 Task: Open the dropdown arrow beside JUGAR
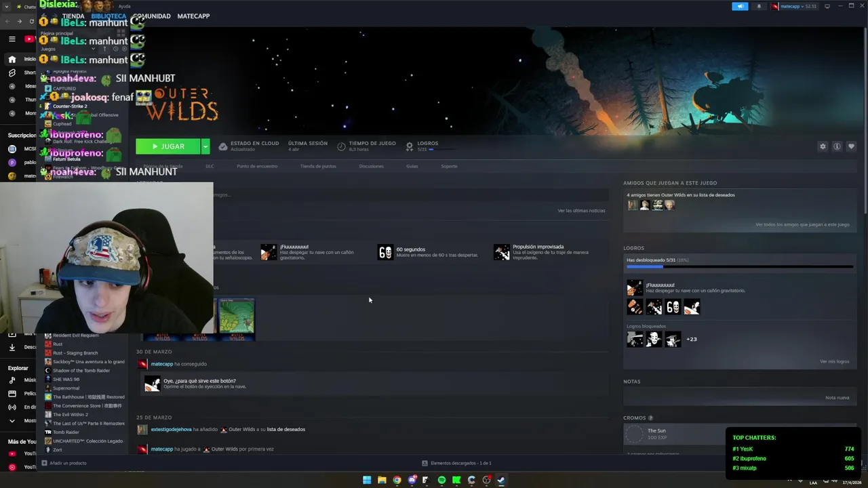(x=205, y=146)
